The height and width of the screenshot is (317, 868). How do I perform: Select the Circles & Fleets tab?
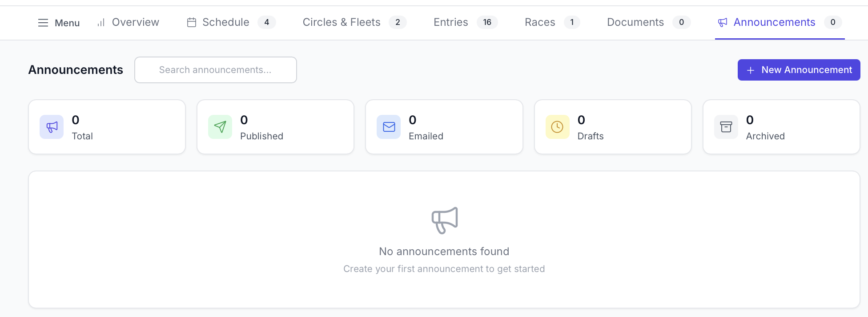342,22
